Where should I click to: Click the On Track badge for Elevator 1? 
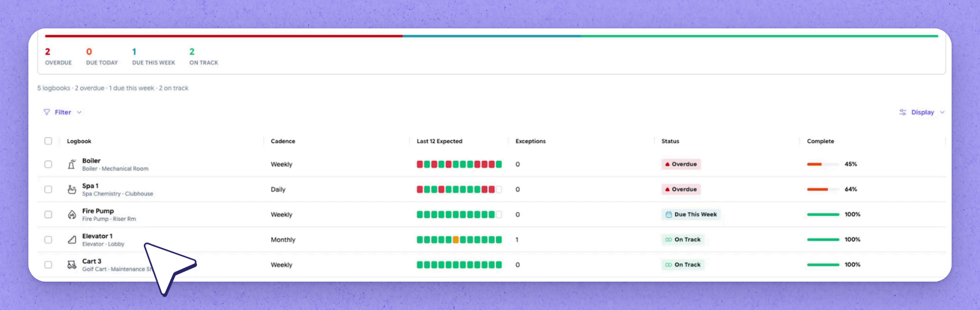(x=683, y=240)
